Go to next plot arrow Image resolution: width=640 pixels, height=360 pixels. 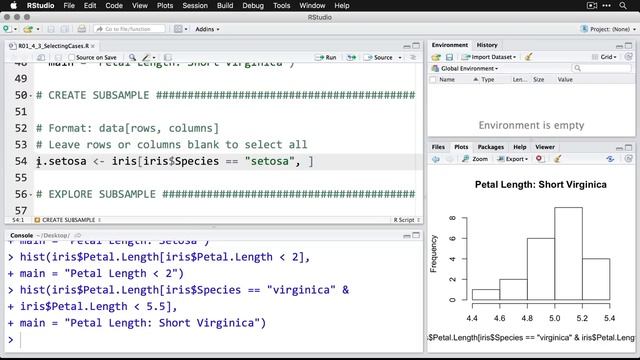point(449,159)
